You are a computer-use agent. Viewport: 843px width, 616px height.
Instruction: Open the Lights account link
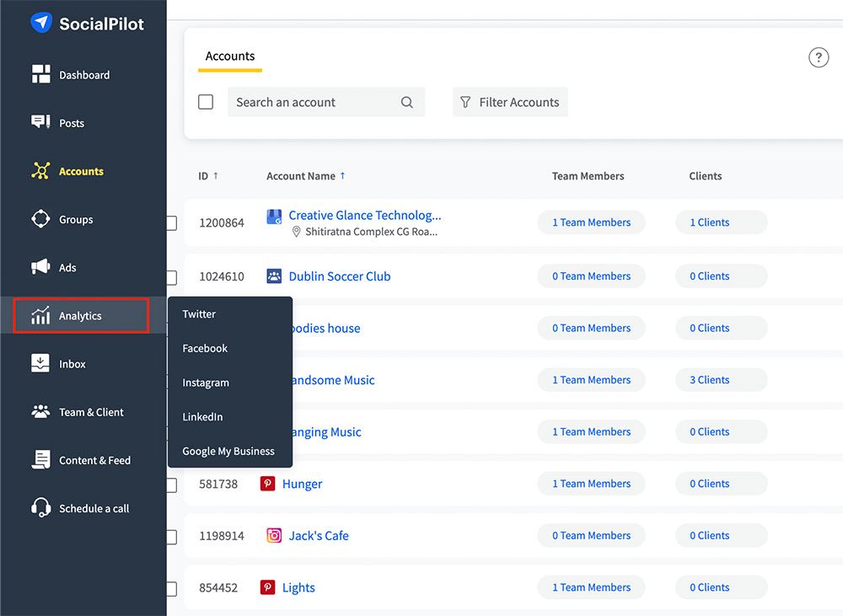(298, 587)
